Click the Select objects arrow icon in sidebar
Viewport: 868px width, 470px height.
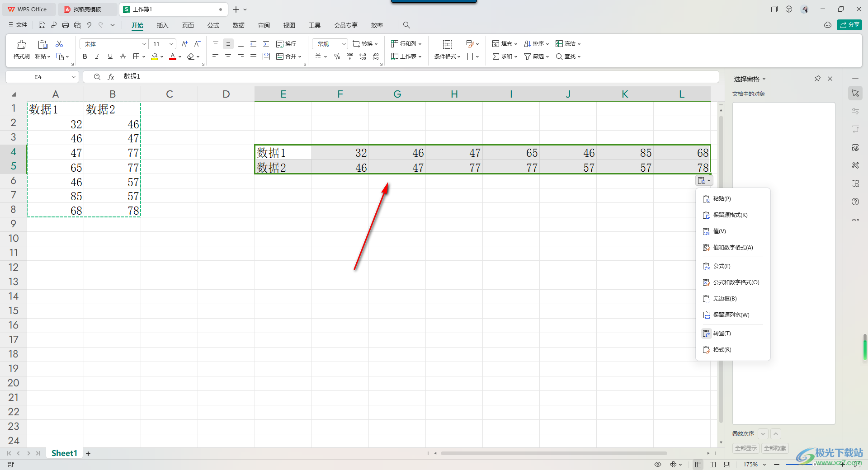tap(855, 93)
